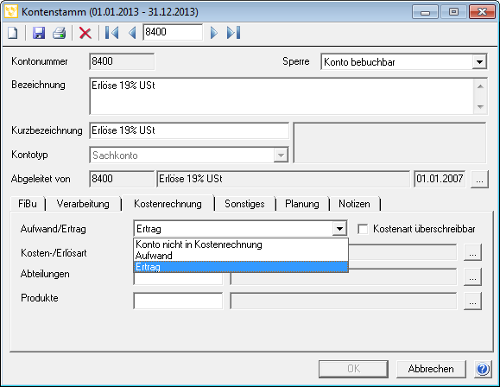The height and width of the screenshot is (387, 500).
Task: Switch to the FiBu tab
Action: 28,204
